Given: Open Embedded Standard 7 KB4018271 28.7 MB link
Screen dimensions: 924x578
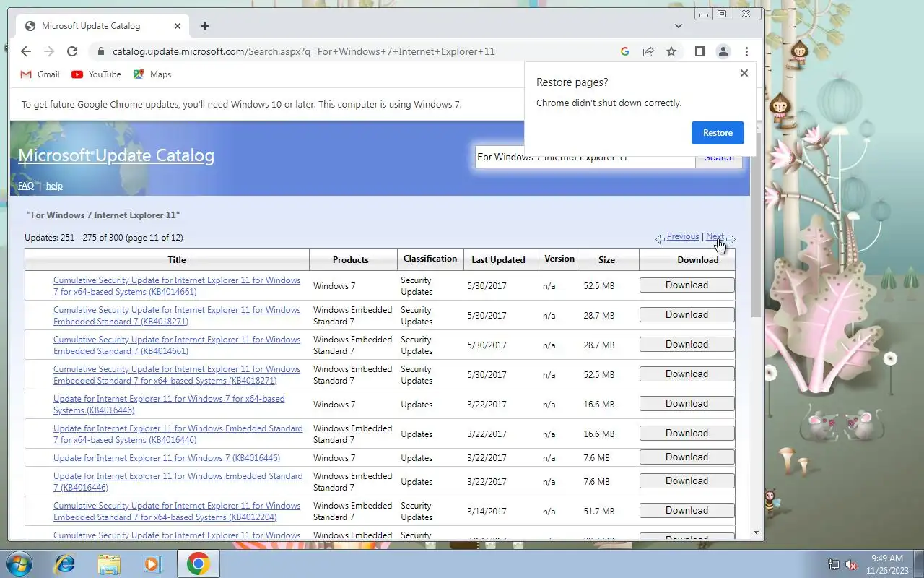Looking at the screenshot, I should click(177, 316).
